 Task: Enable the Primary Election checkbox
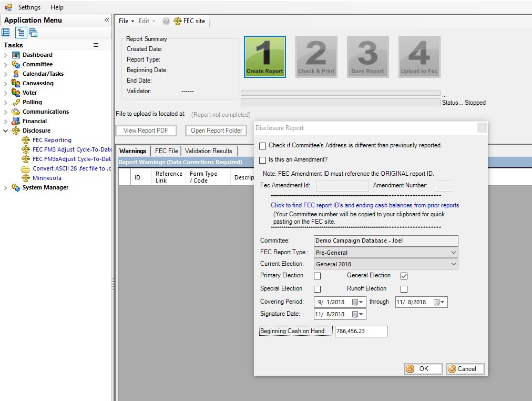tap(317, 276)
